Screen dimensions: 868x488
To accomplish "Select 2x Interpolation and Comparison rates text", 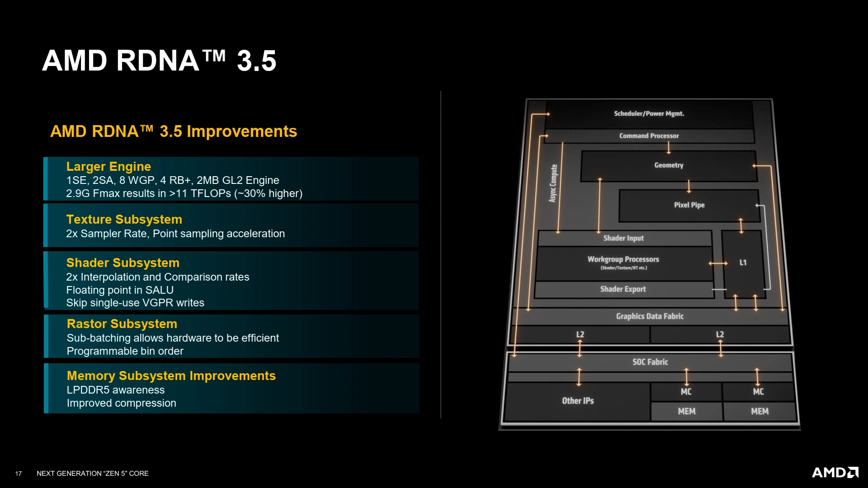I will (x=158, y=277).
